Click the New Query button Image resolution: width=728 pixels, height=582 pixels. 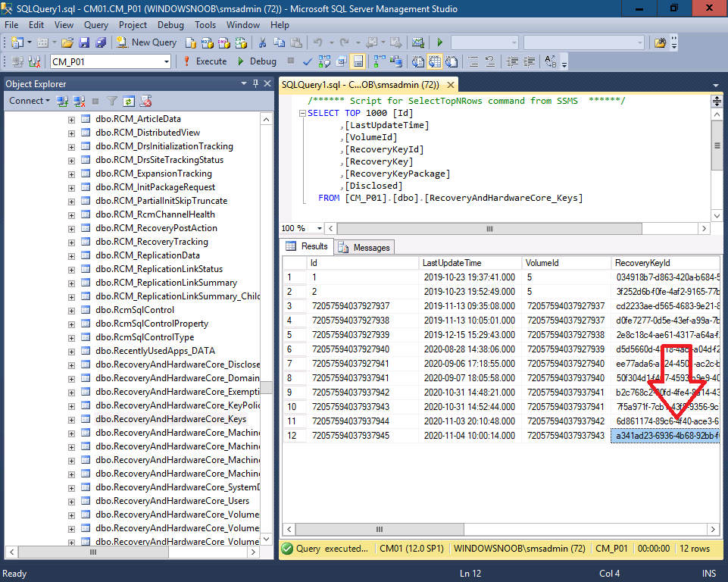(146, 42)
